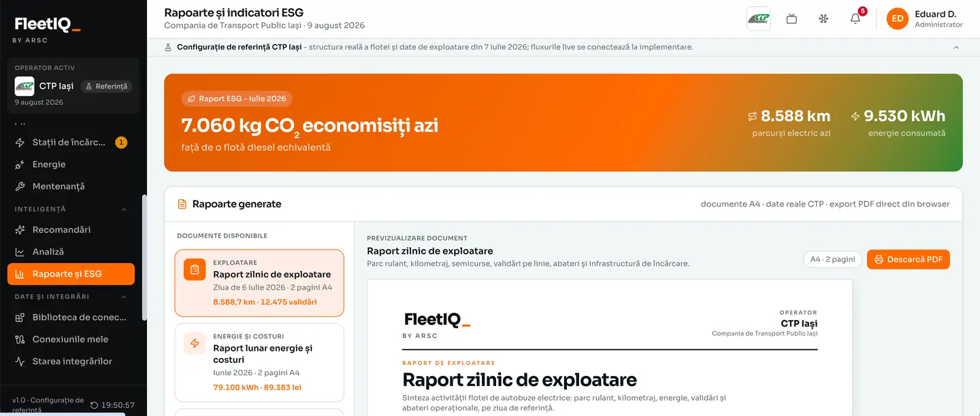The height and width of the screenshot is (416, 980).
Task: Collapse the reference configuration banner chevron
Action: tap(956, 48)
